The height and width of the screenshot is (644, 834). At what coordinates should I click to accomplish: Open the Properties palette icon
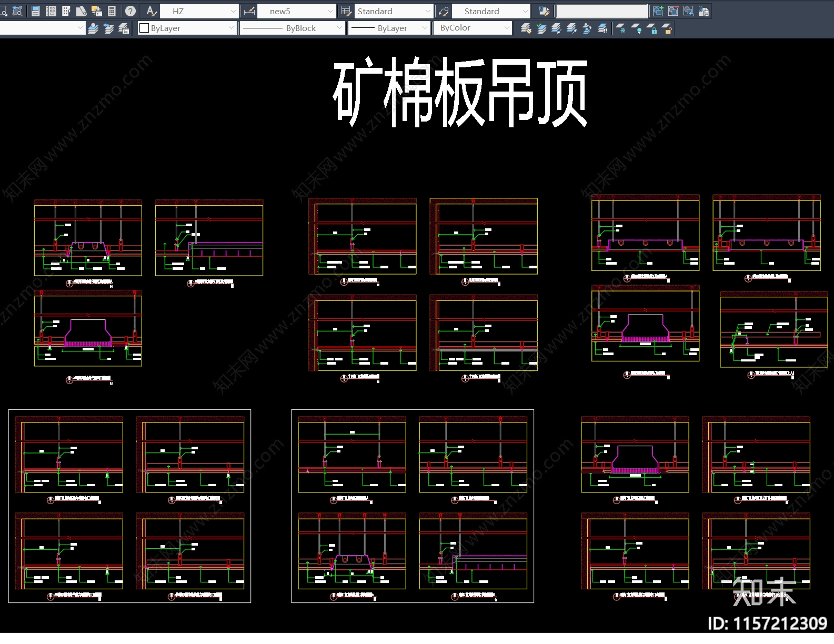[36, 11]
